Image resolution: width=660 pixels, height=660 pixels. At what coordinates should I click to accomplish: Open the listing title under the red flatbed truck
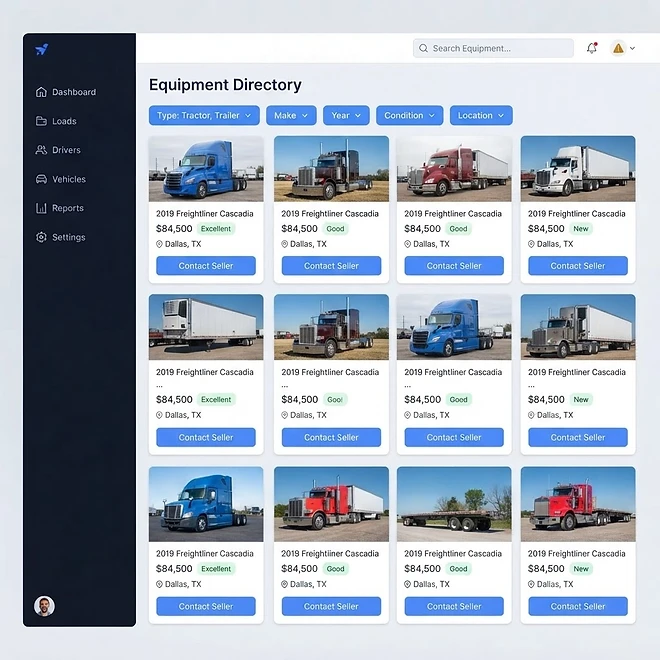pos(577,554)
